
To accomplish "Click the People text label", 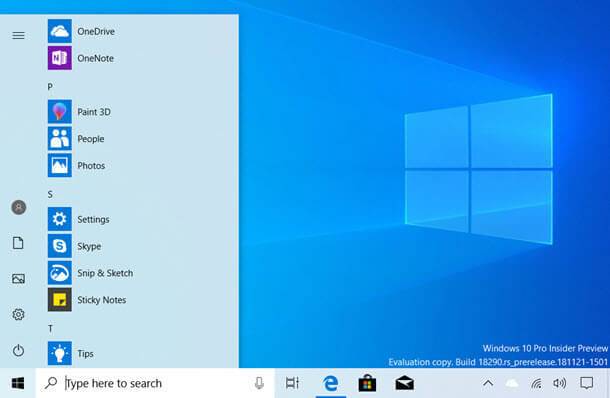I will (91, 139).
